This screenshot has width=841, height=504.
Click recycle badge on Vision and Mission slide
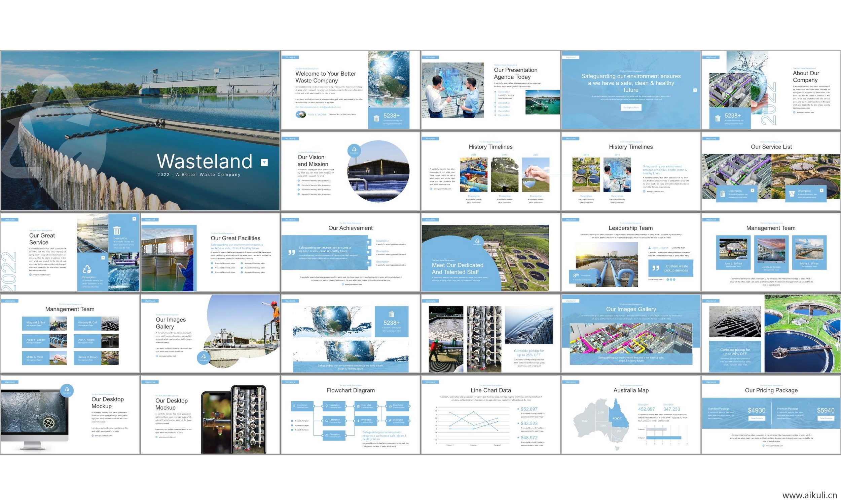click(x=354, y=150)
